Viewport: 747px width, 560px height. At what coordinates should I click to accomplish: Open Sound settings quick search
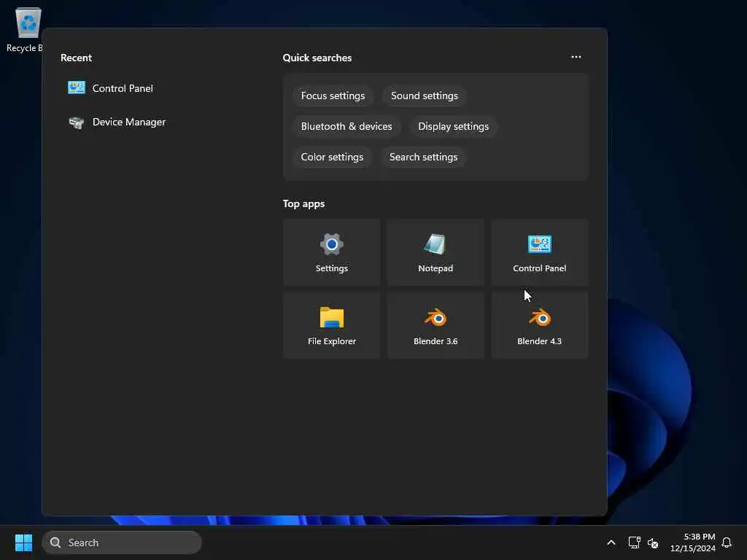425,96
